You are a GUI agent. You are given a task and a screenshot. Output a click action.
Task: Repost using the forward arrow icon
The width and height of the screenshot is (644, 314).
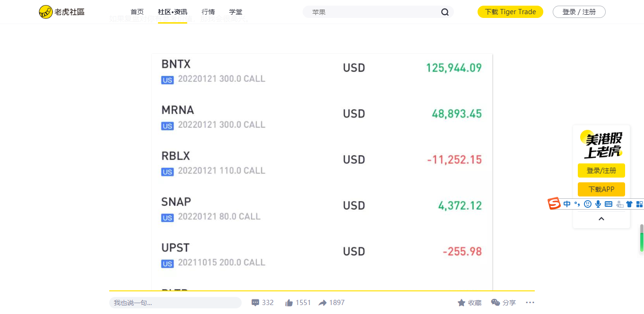coord(322,303)
